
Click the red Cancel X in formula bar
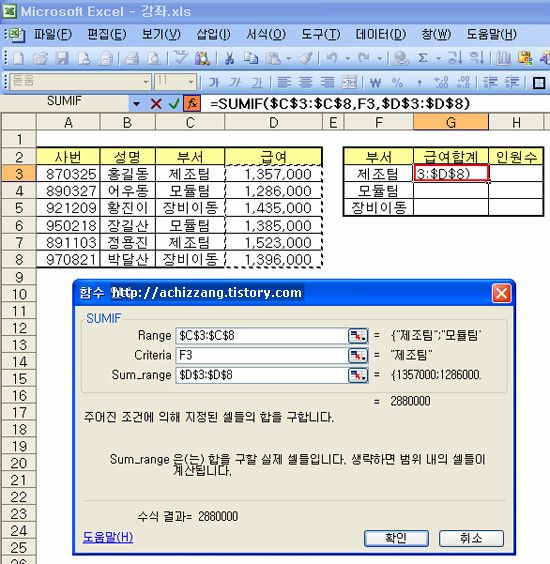(156, 104)
